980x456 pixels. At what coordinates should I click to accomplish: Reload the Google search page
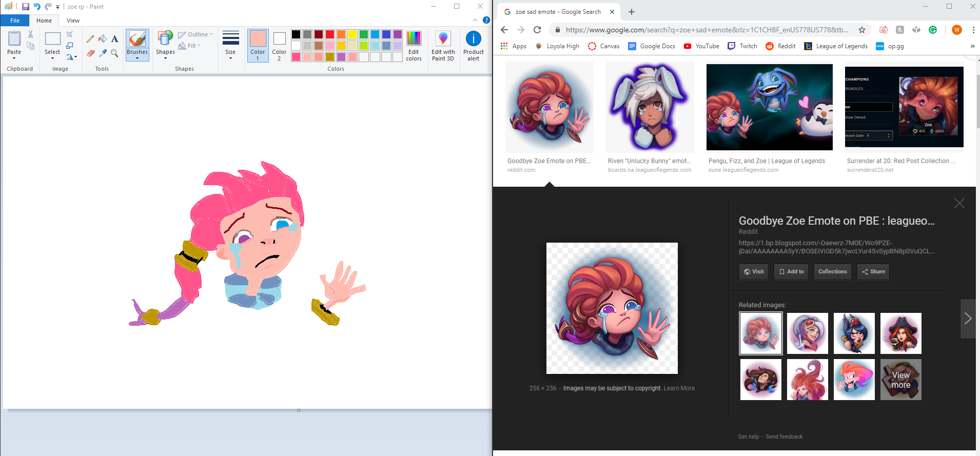pos(537,30)
